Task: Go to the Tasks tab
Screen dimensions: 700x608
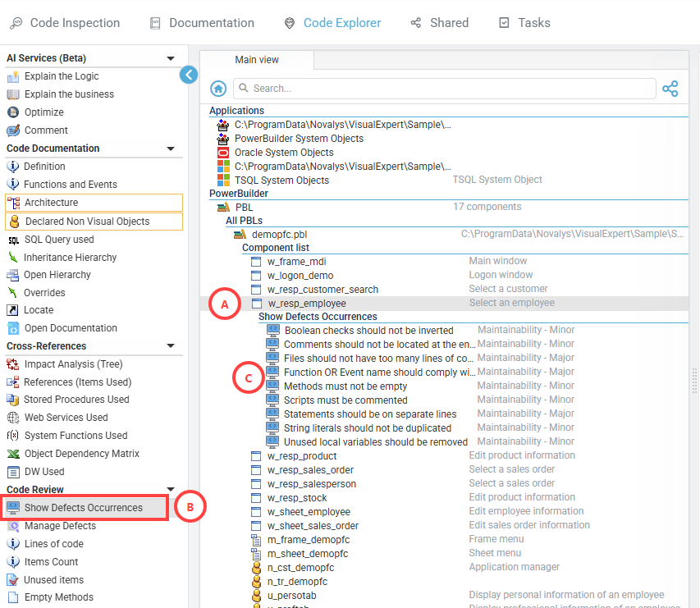Action: pos(524,23)
